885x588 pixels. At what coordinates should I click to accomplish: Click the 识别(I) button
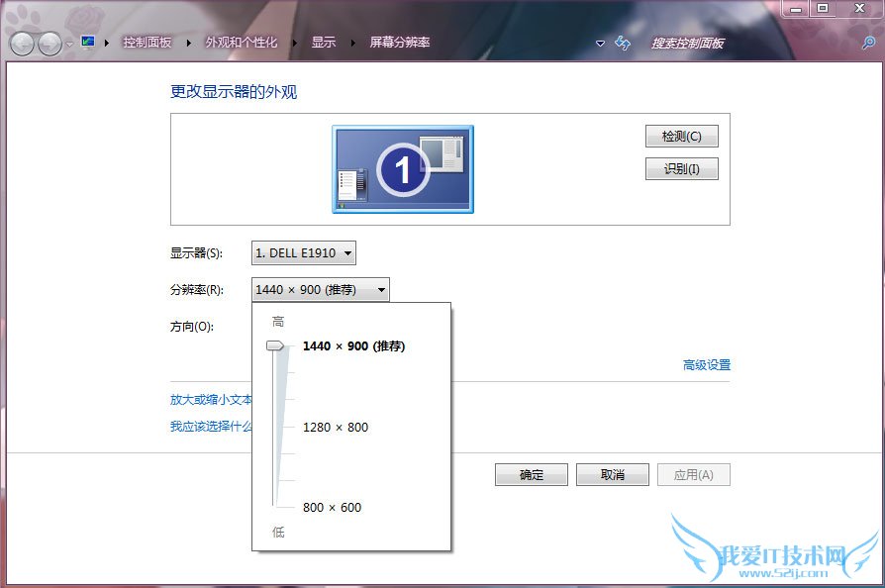[682, 168]
